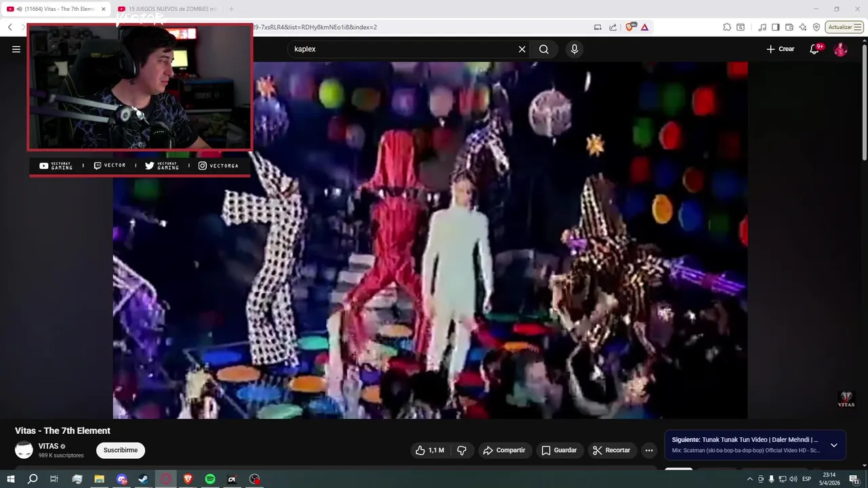The height and width of the screenshot is (488, 868).
Task: Open Brave Shields lion icon
Action: 631,27
